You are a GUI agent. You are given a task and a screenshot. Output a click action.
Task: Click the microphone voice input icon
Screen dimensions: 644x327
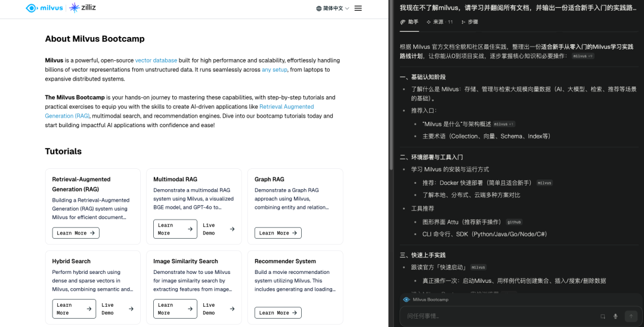(x=615, y=316)
